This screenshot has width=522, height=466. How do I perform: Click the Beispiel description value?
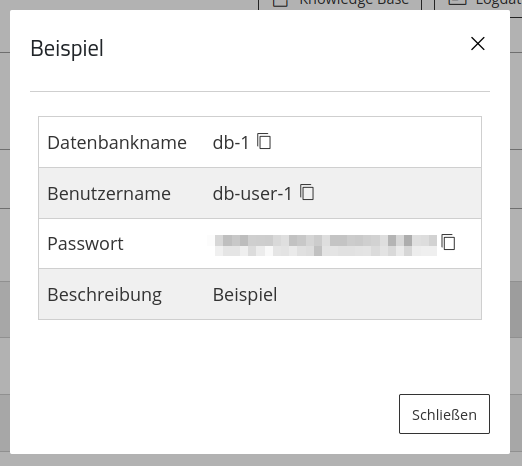click(x=245, y=295)
